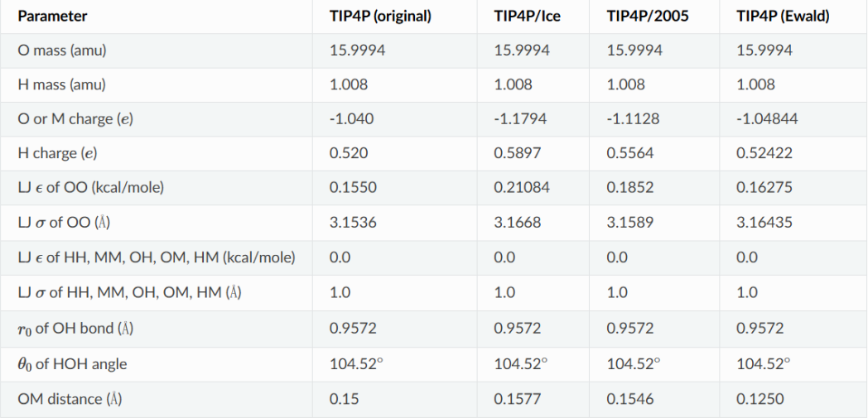The height and width of the screenshot is (418, 868).
Task: Click the -1.1794 charge value for TIP4P/Ice
Action: point(520,119)
